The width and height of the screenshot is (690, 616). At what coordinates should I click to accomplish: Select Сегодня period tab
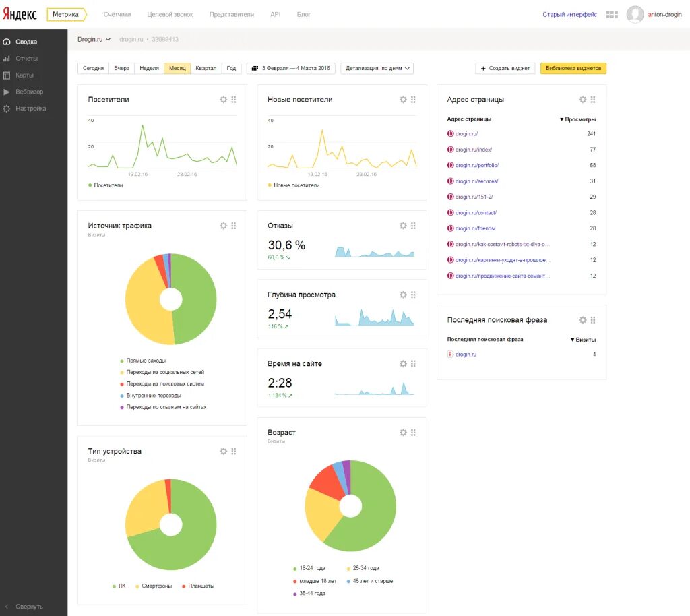pos(93,68)
